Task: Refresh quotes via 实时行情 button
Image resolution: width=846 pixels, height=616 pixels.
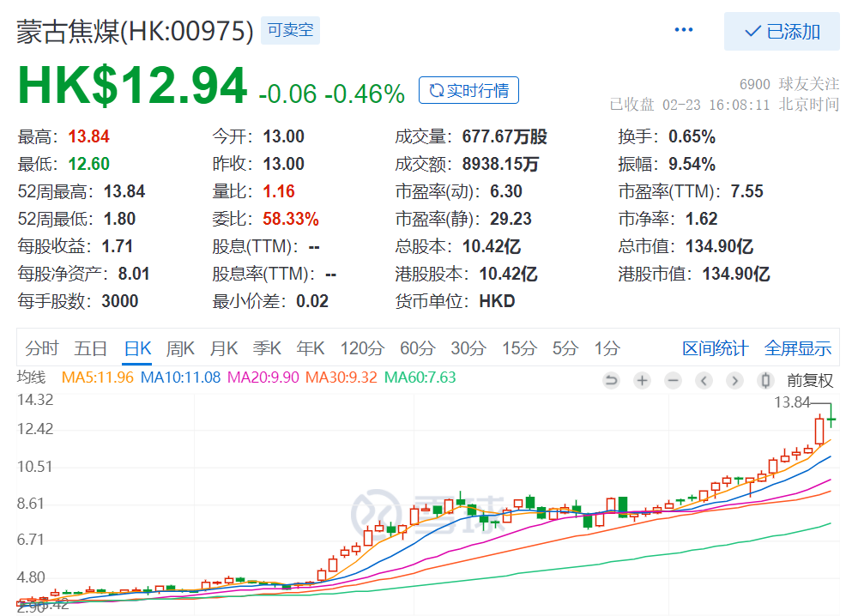Action: [468, 90]
